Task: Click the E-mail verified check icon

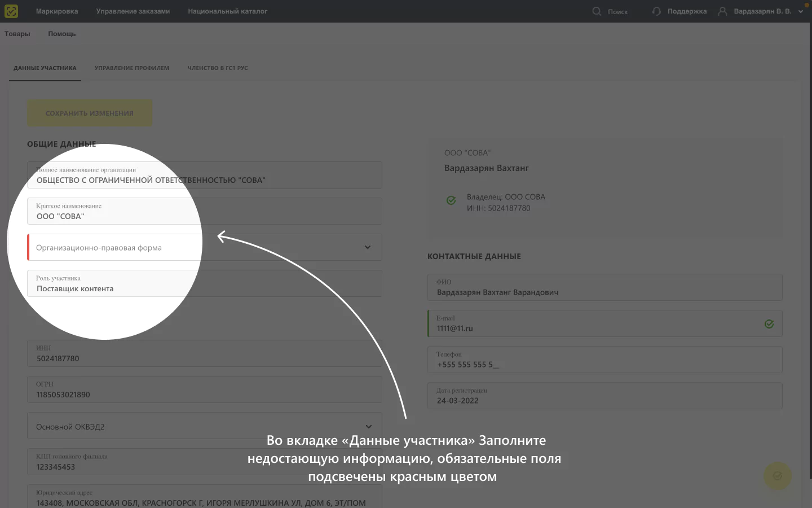Action: [769, 324]
